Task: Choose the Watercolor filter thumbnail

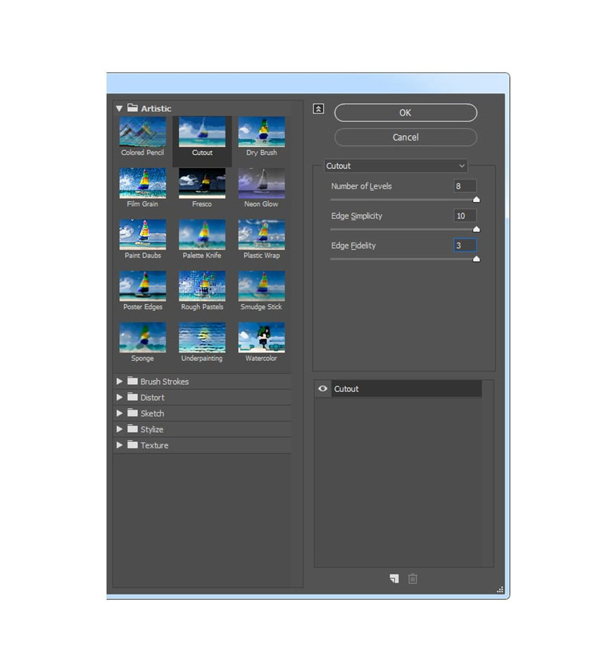Action: click(x=261, y=338)
